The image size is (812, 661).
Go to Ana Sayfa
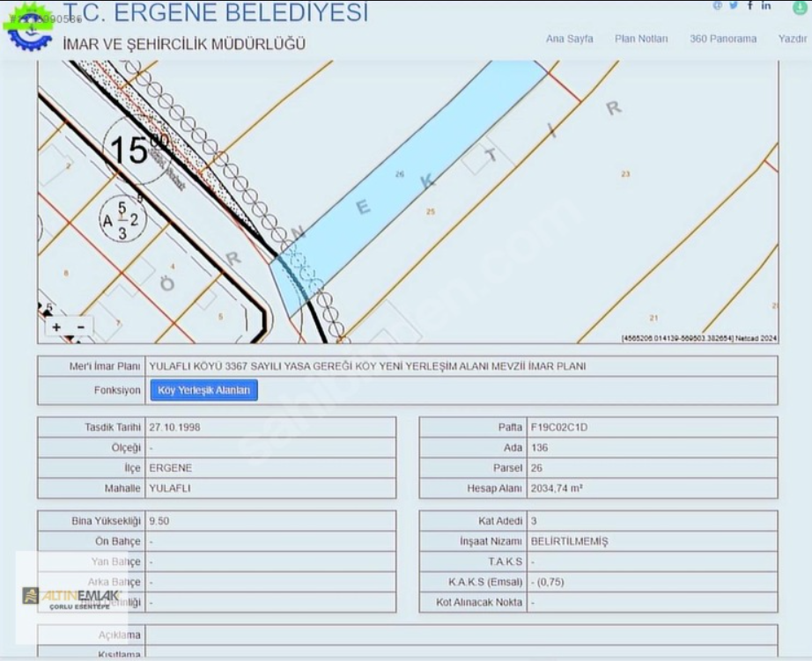(569, 39)
